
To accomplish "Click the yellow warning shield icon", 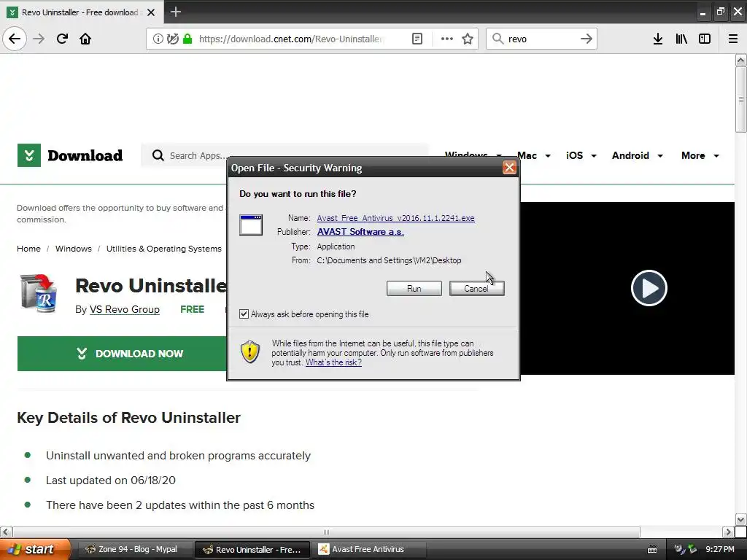I will pyautogui.click(x=250, y=352).
